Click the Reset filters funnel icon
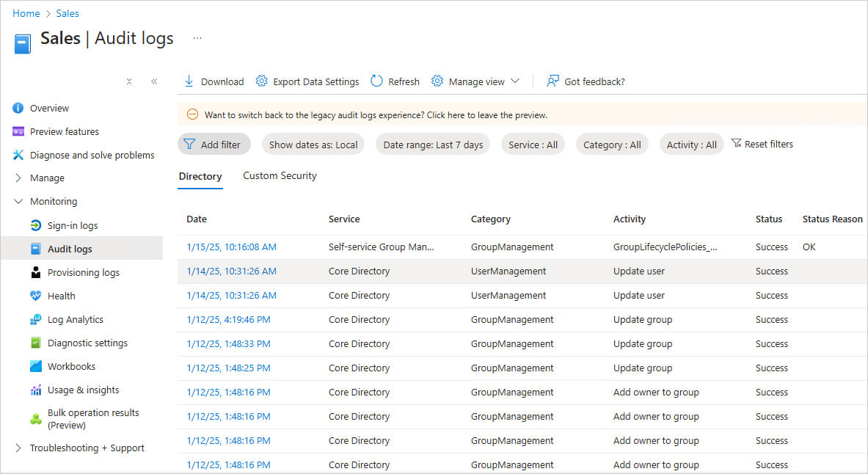The image size is (868, 474). coord(736,143)
